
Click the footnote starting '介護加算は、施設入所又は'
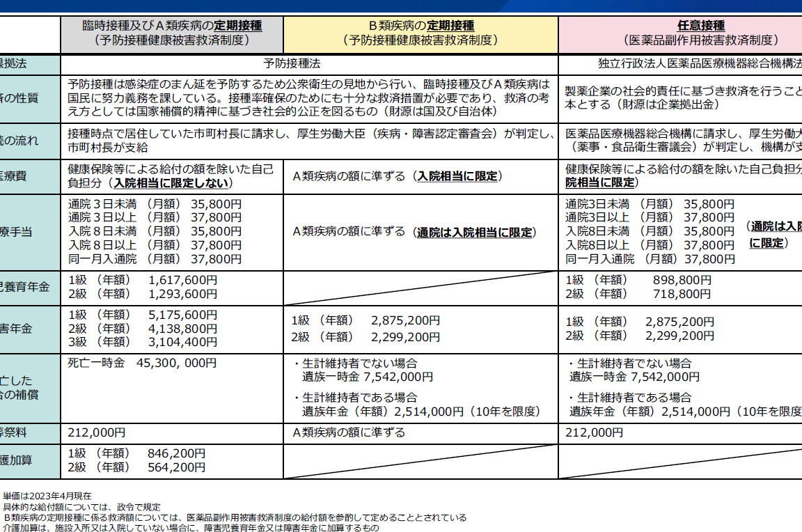coord(191,527)
